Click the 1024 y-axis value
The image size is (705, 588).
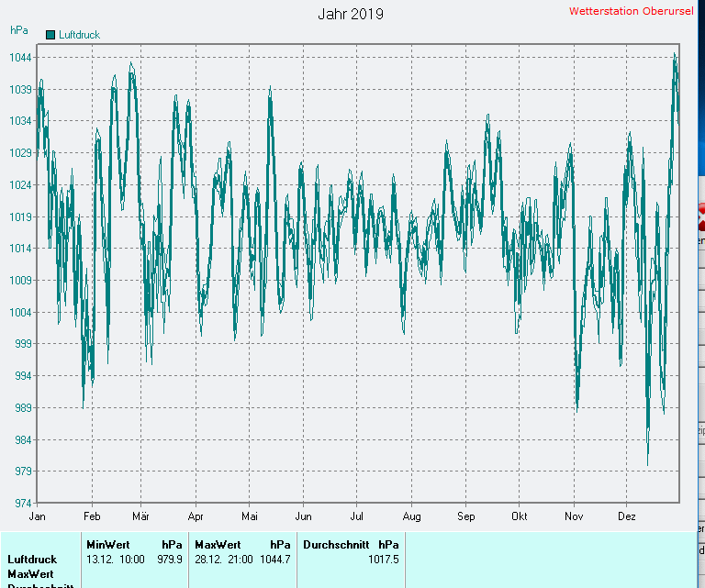20,184
